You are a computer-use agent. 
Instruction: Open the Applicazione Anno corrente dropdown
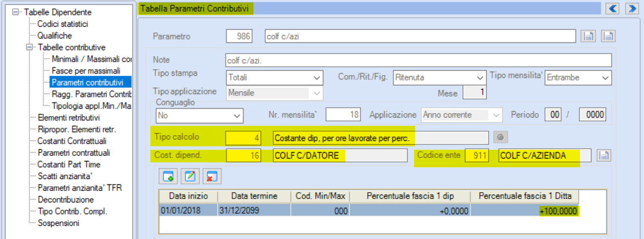point(496,115)
